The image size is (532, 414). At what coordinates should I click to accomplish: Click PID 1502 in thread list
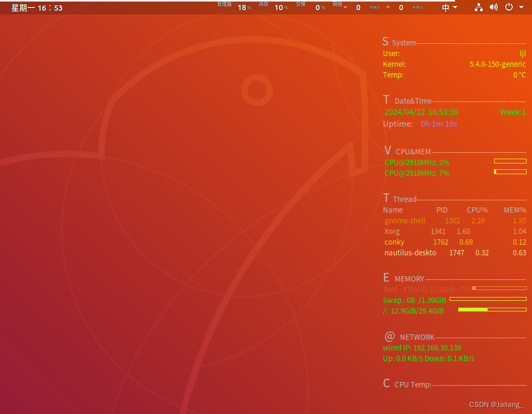pyautogui.click(x=452, y=221)
